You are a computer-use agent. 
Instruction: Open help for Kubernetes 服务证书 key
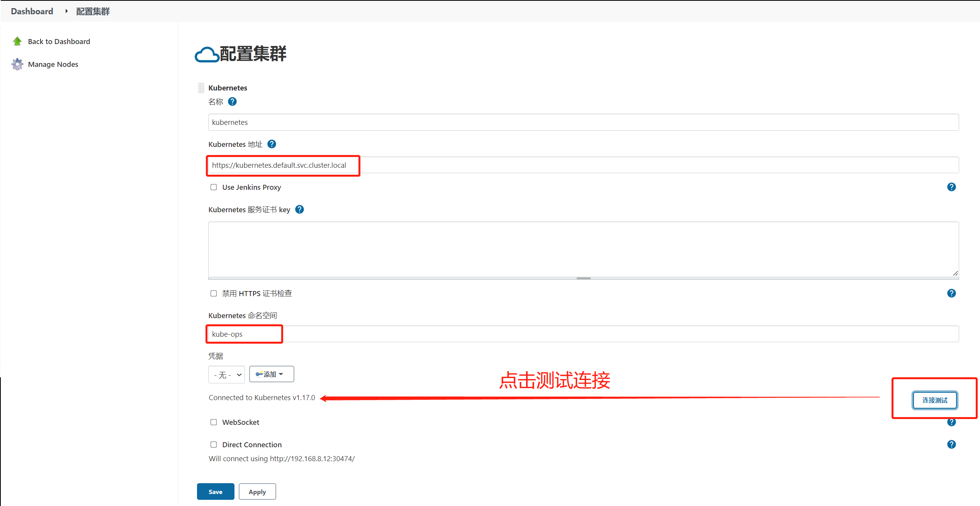pos(299,210)
